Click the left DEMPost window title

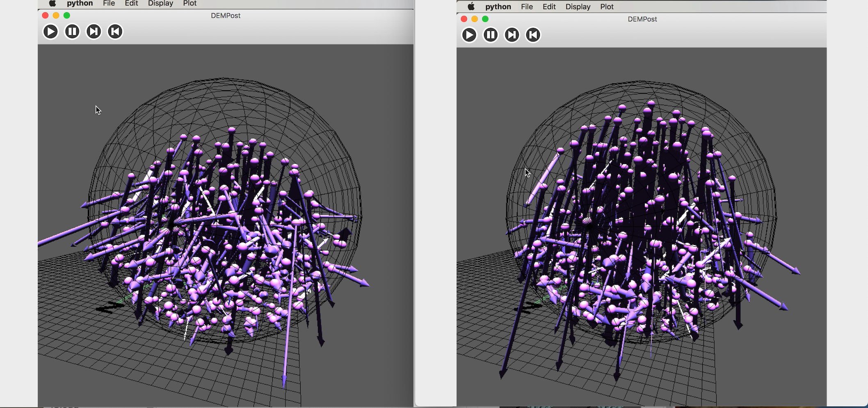pyautogui.click(x=226, y=16)
